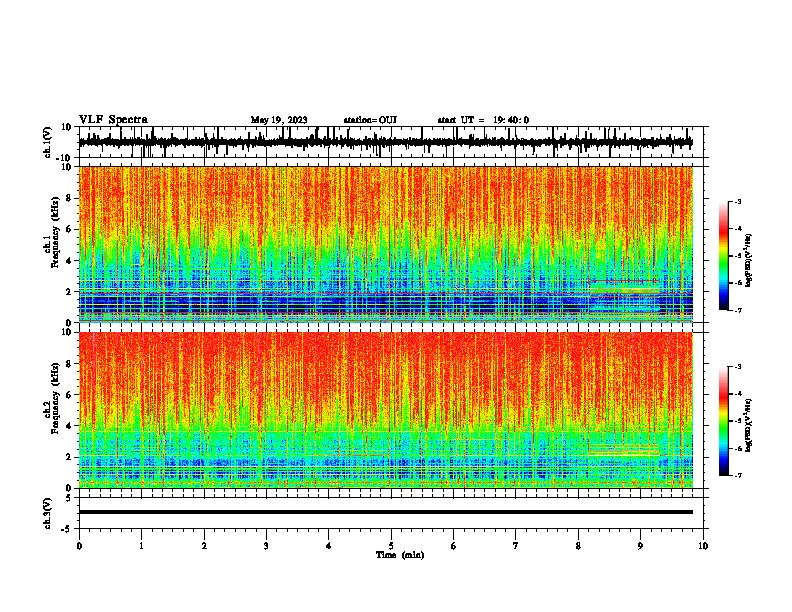Click the "5" tick on ch.3(V) axis
Viewport: 792px width, 612px height.
pos(69,497)
